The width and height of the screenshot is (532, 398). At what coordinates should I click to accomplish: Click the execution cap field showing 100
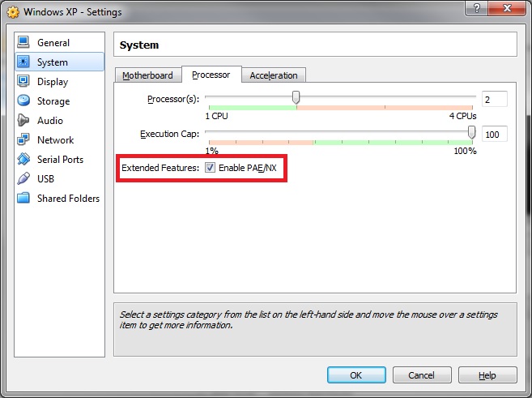[494, 135]
